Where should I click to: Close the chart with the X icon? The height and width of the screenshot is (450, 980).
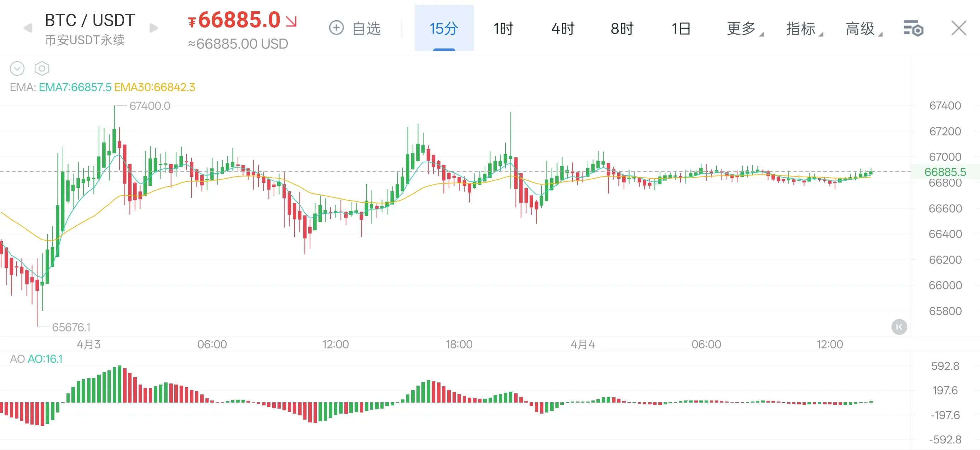pyautogui.click(x=958, y=28)
